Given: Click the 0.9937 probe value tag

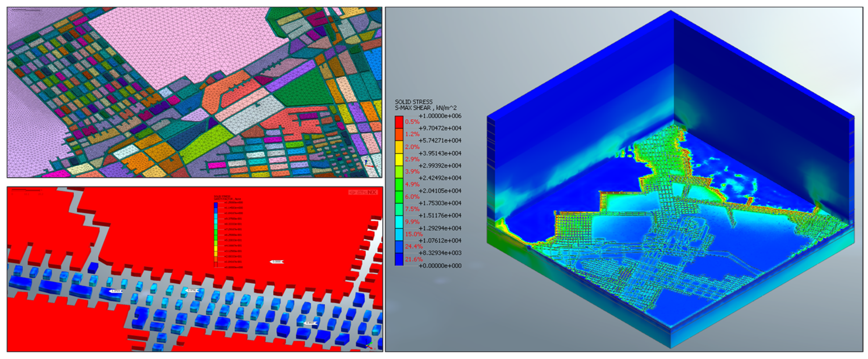Looking at the screenshot, I should click(x=310, y=323).
